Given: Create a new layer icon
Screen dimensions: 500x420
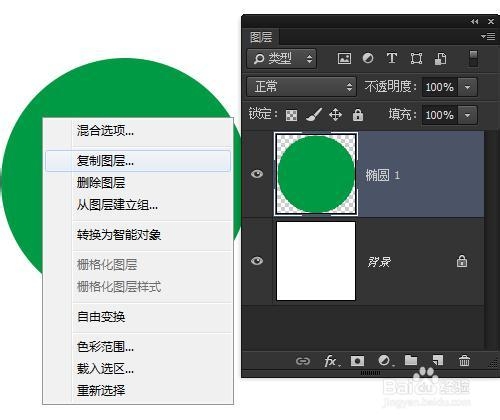Looking at the screenshot, I should tap(438, 360).
